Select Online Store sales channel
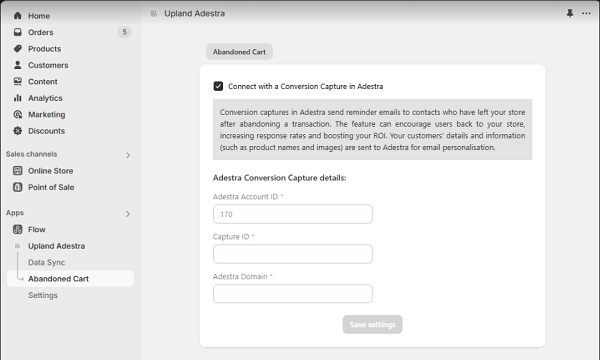The height and width of the screenshot is (360, 600). click(x=51, y=171)
